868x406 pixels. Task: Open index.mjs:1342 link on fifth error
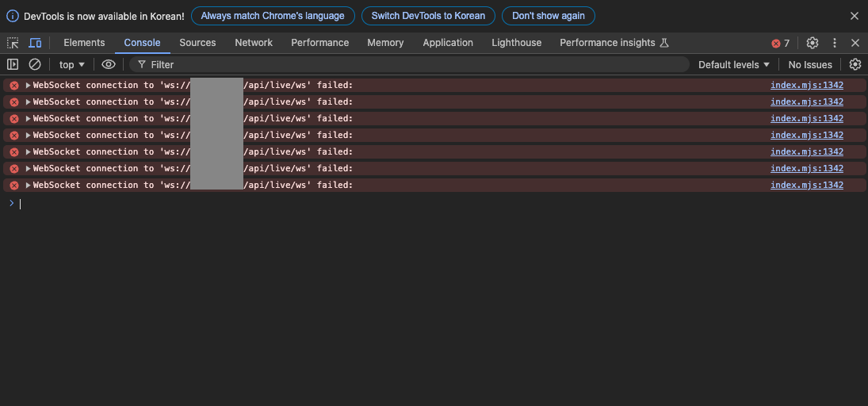pyautogui.click(x=806, y=151)
